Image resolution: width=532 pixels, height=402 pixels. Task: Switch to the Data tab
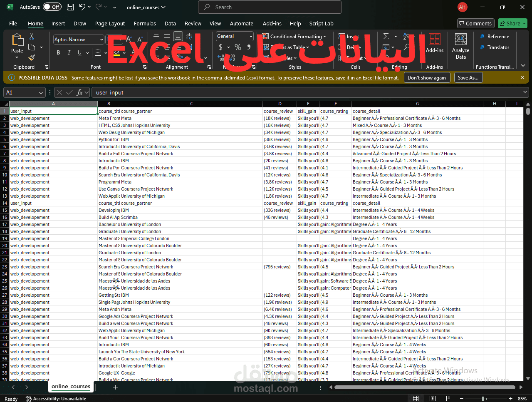170,23
